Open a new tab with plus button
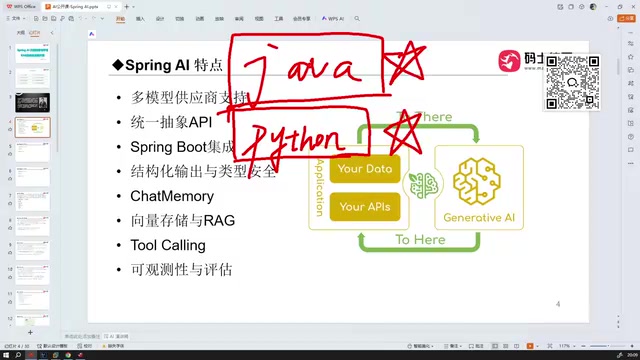This screenshot has width=640, height=360. (127, 7)
